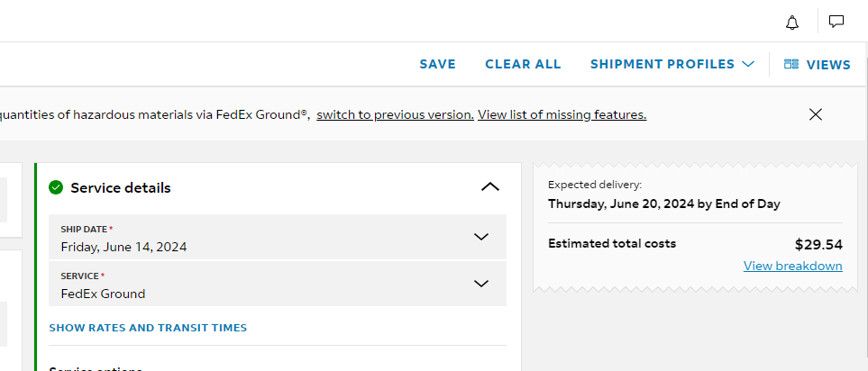
Task: Open the Ship Date dropdown arrow
Action: tap(481, 237)
